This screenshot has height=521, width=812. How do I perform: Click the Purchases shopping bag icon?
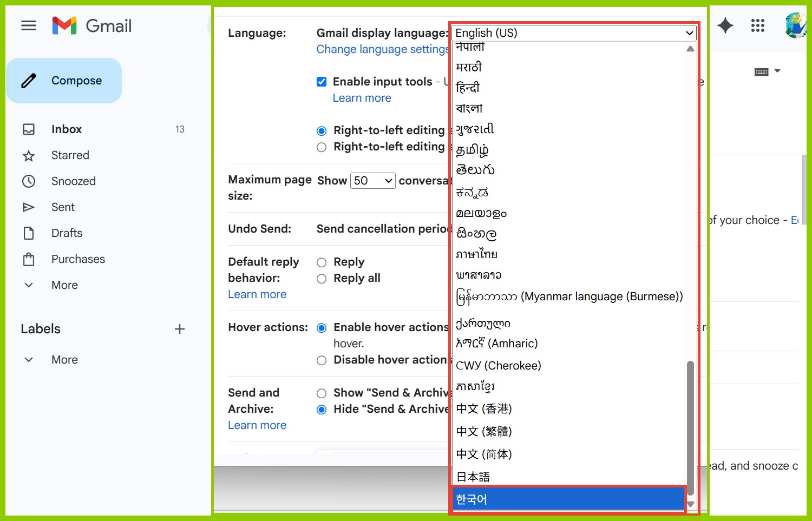(x=29, y=259)
